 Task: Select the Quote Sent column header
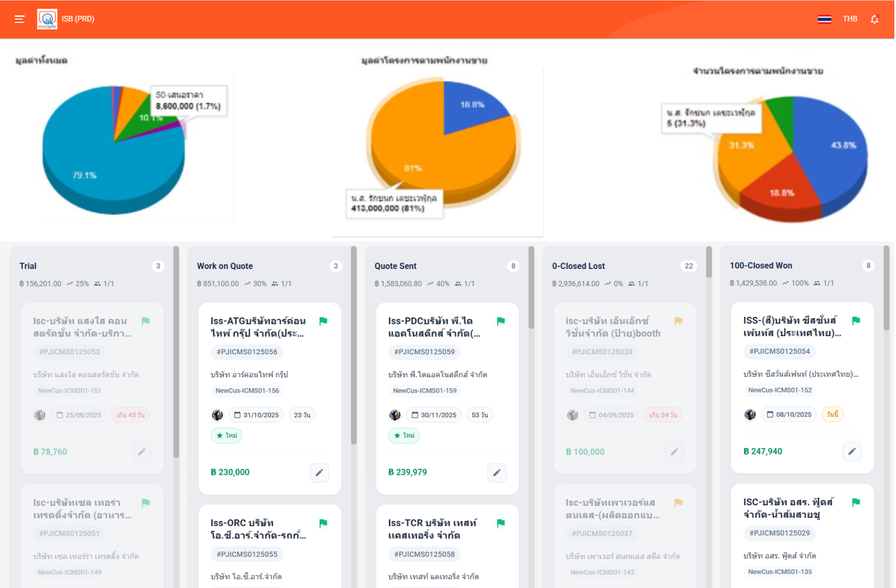tap(395, 266)
